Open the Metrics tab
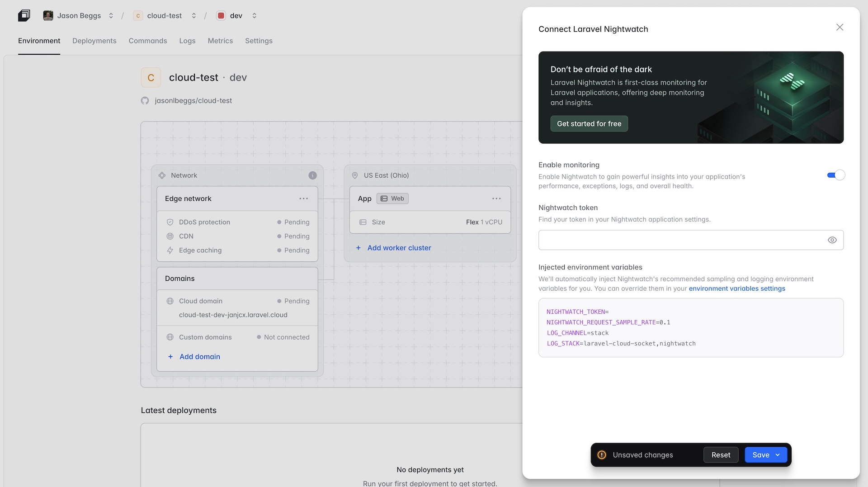 pos(220,41)
